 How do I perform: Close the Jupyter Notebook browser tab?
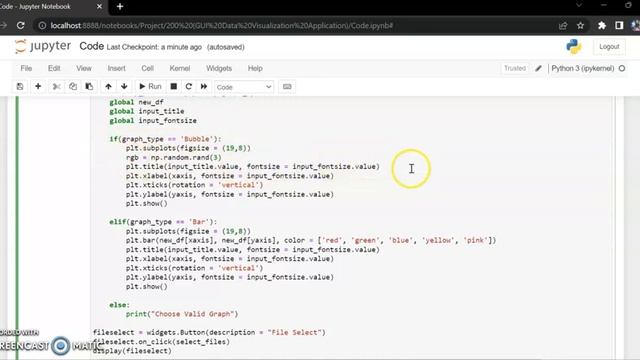99,7
